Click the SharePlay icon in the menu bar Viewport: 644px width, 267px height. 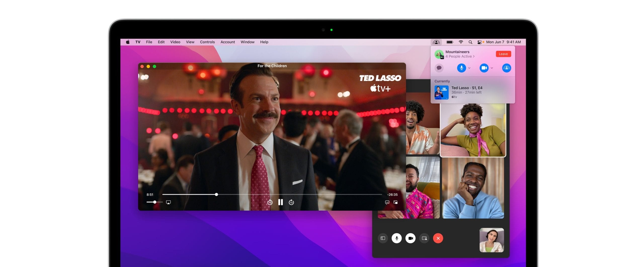tap(436, 42)
